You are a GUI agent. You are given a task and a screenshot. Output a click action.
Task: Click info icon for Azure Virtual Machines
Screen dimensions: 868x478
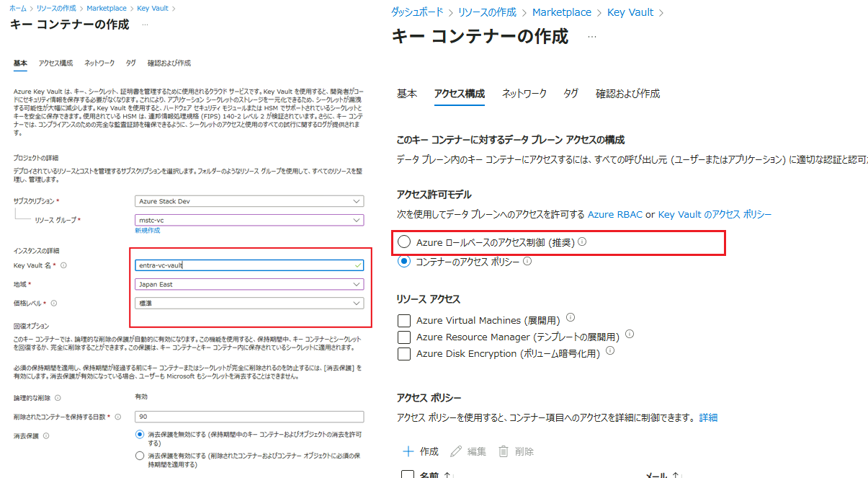571,317
